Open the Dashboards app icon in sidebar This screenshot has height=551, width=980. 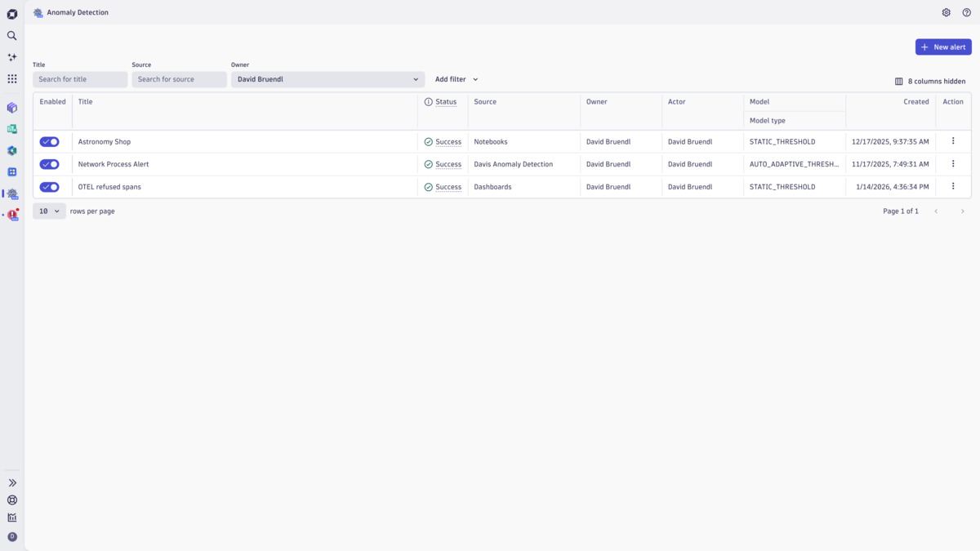11,171
